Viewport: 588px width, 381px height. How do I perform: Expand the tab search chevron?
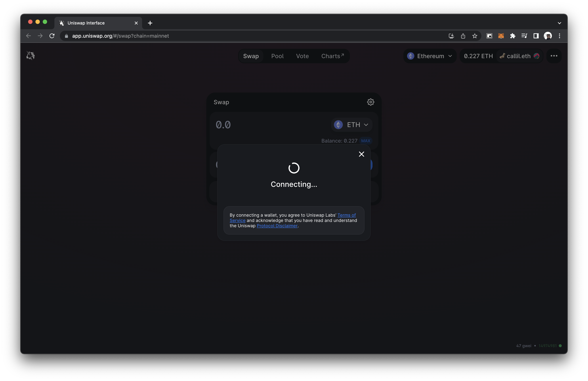[x=559, y=23]
